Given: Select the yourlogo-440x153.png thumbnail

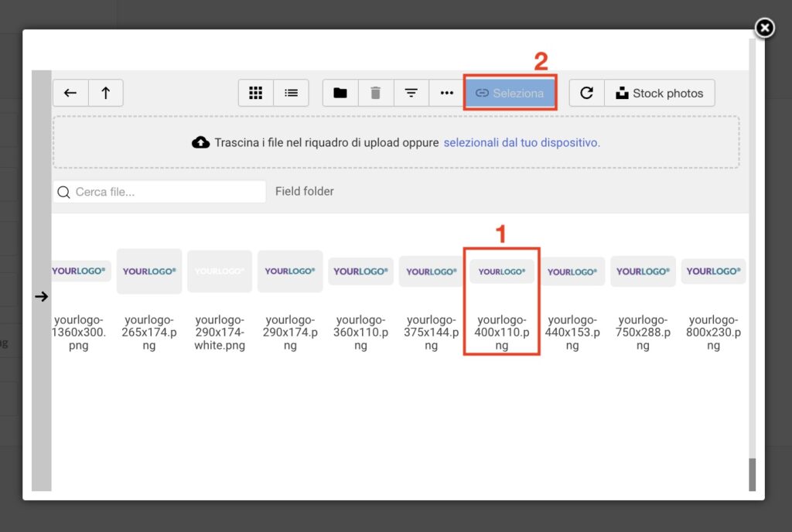Looking at the screenshot, I should coord(572,271).
